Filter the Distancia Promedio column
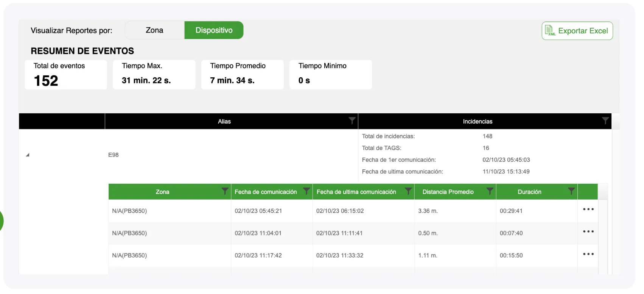 (x=490, y=191)
